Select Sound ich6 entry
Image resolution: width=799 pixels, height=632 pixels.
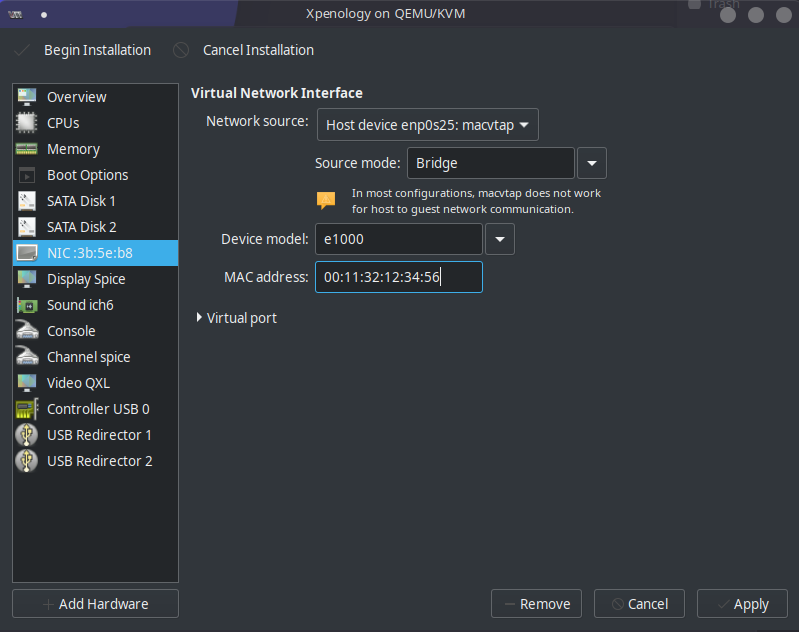[x=95, y=305]
